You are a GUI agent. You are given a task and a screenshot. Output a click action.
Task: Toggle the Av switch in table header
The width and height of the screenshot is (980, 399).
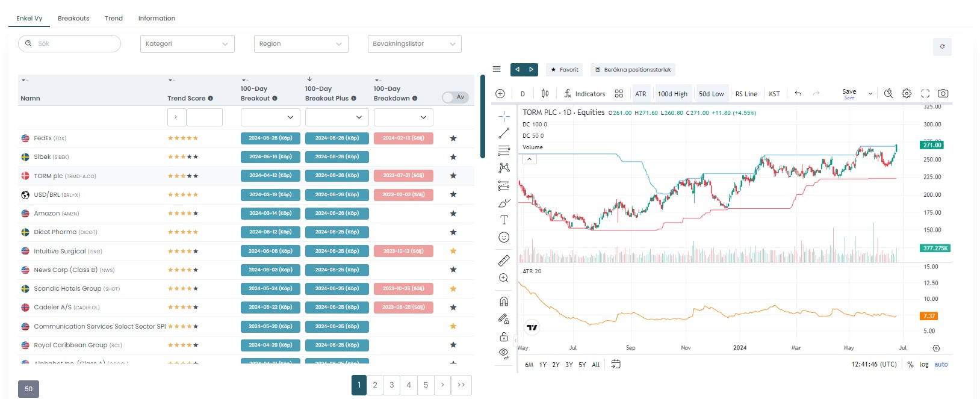455,97
